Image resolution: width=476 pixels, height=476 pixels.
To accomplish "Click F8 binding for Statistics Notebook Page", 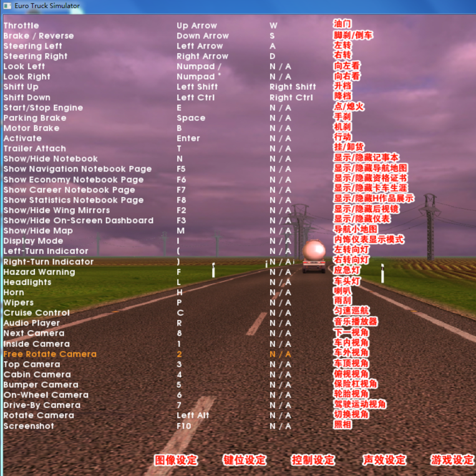I will 182,200.
